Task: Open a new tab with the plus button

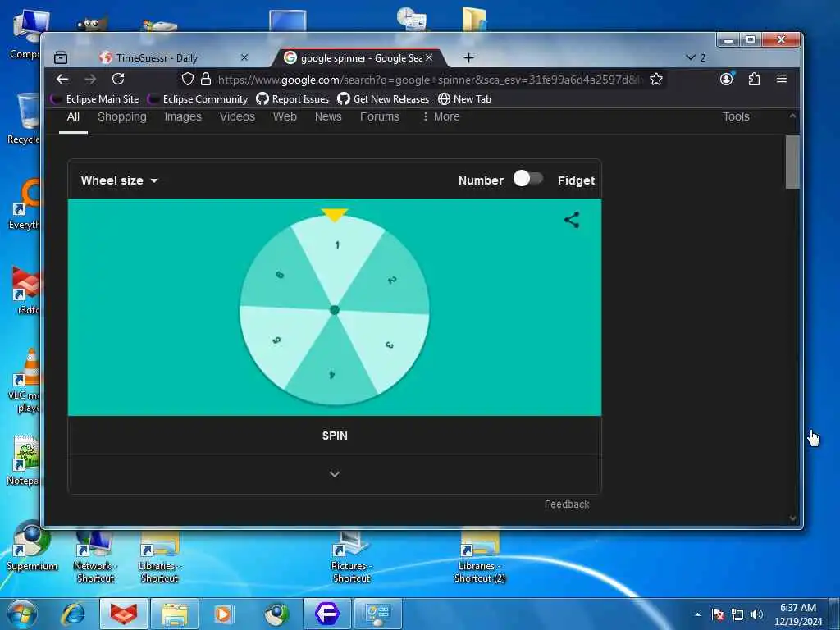Action: 468,58
